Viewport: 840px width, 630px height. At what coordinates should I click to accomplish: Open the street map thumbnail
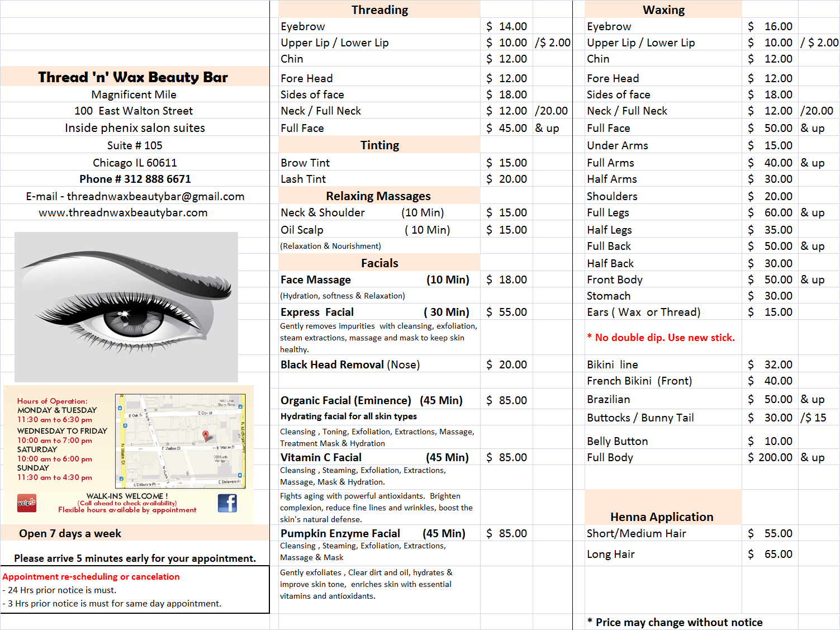(181, 441)
